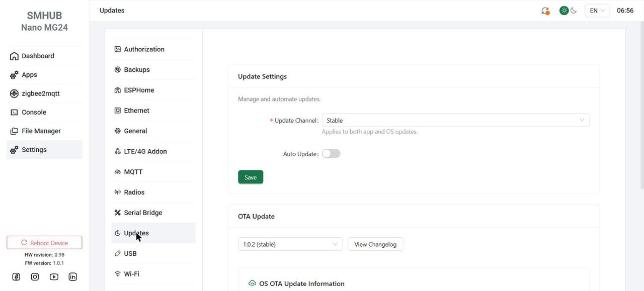The image size is (644, 291).
Task: Click the FW version 1.0.1 text
Action: (x=44, y=263)
